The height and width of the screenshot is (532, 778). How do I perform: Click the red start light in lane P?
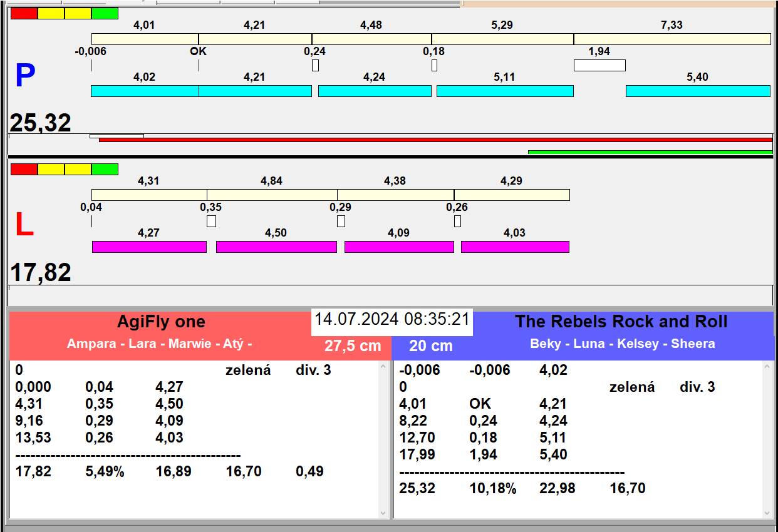(24, 13)
